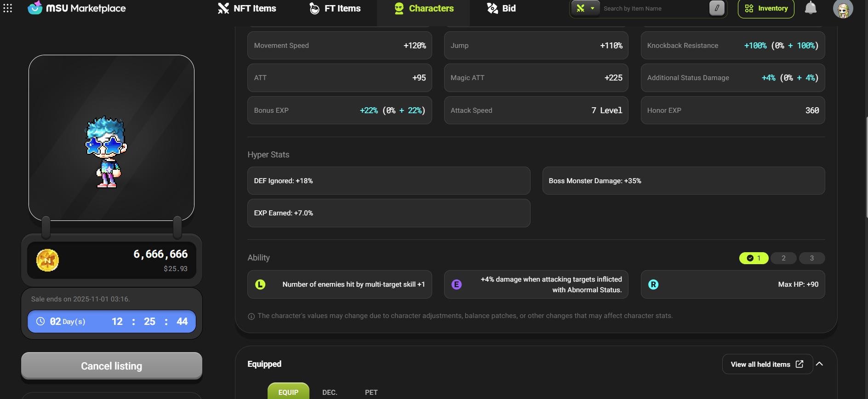Focus the Search by Item Name field

pos(654,8)
